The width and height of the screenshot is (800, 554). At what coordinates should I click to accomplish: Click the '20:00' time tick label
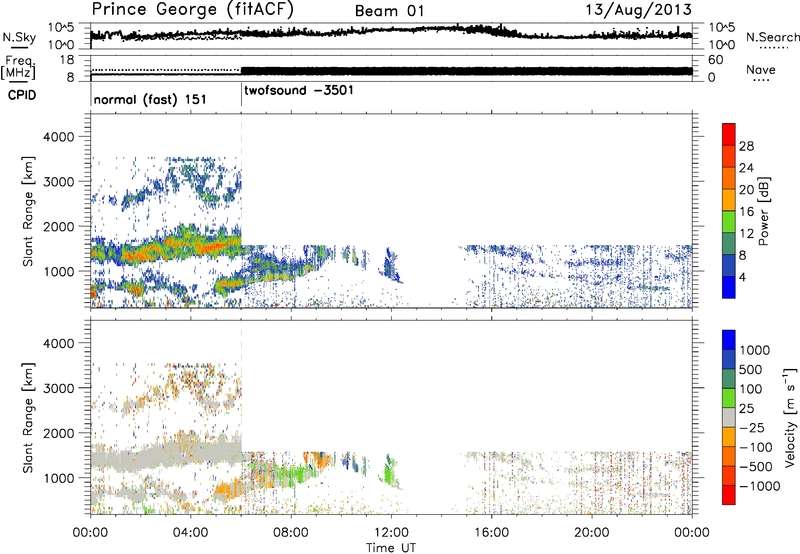[x=591, y=533]
